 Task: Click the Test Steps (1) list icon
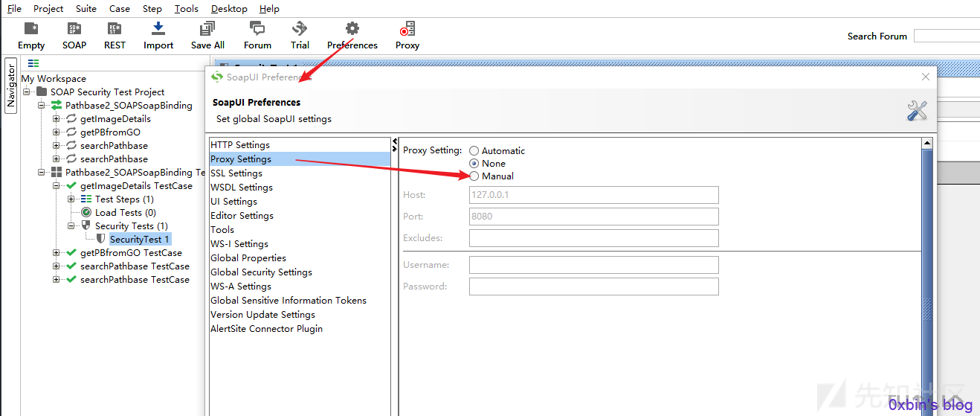pyautogui.click(x=86, y=199)
